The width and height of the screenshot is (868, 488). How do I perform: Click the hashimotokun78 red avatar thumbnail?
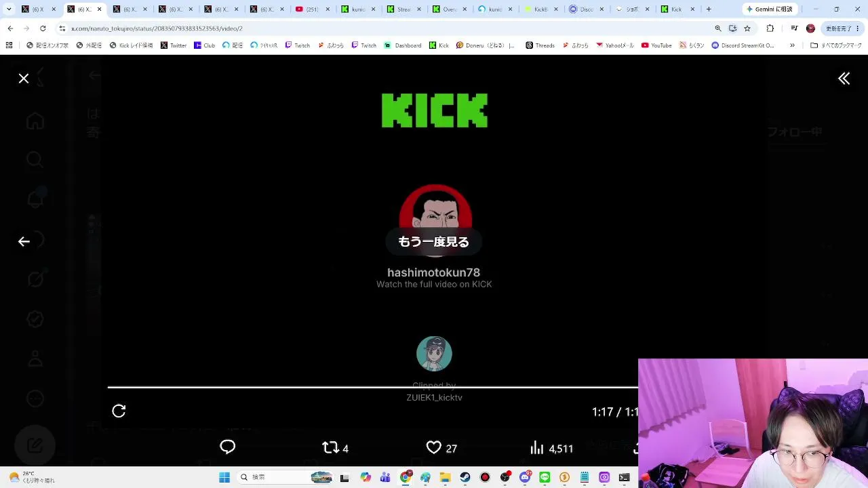(x=435, y=207)
